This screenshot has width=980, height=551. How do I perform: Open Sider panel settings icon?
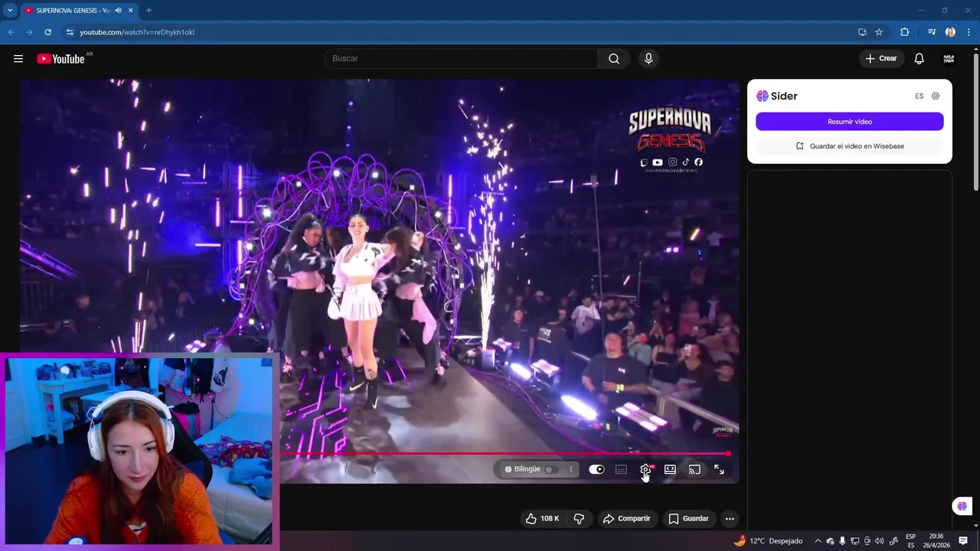tap(936, 96)
